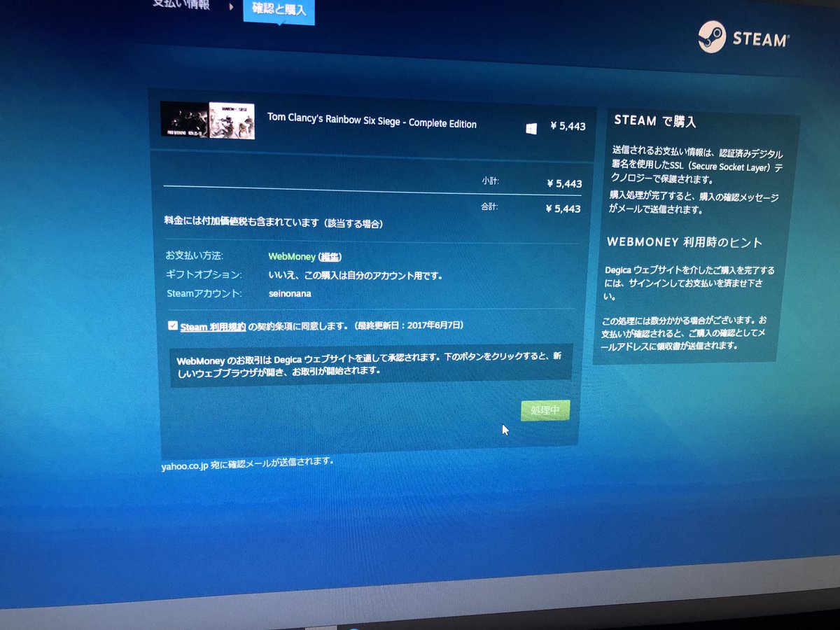Click the STEAM で購入 heading
The image size is (840, 630).
tap(655, 121)
